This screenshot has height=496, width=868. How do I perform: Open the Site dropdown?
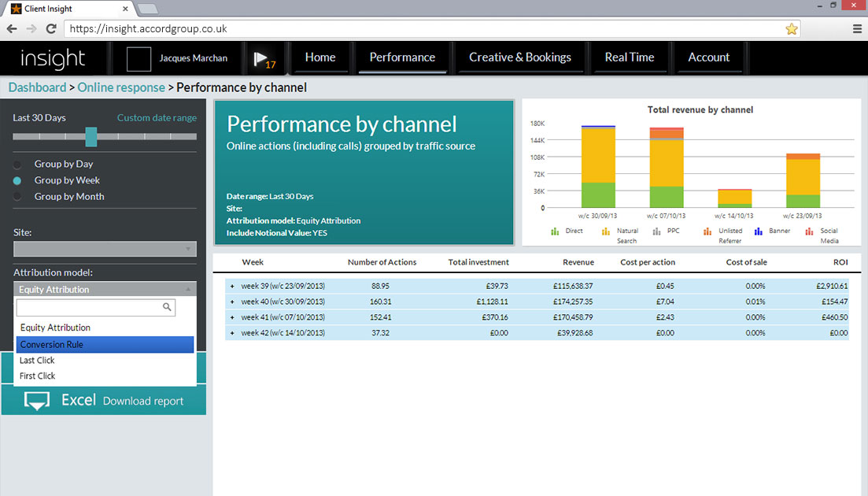pyautogui.click(x=105, y=249)
